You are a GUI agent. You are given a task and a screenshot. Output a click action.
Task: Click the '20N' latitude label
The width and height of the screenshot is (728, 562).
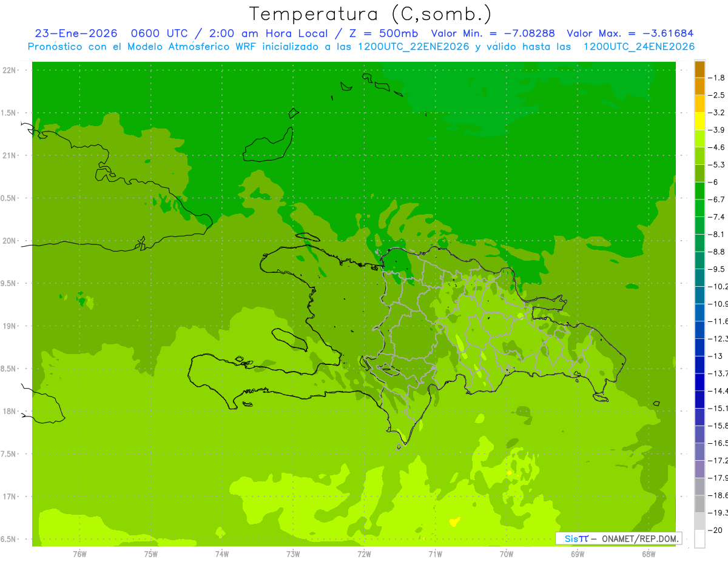pyautogui.click(x=9, y=241)
